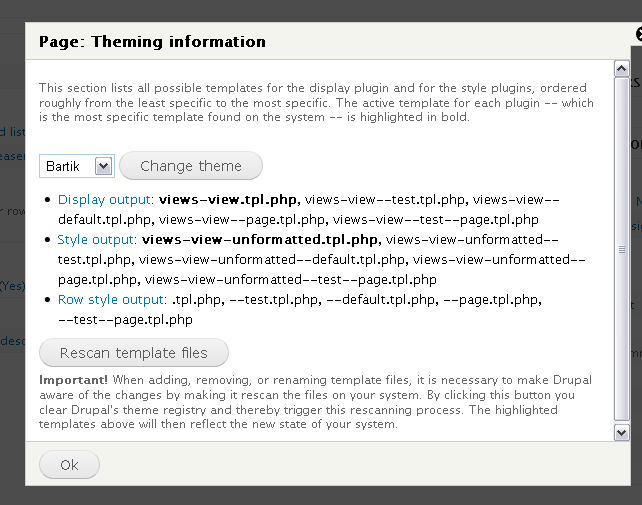Open the Bartik theme dropdown

pyautogui.click(x=77, y=166)
